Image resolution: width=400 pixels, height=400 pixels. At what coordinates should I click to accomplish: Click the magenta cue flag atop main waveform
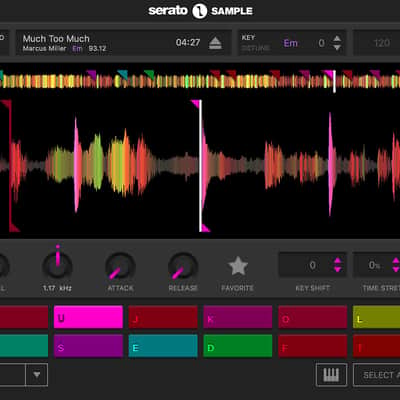coord(195,104)
